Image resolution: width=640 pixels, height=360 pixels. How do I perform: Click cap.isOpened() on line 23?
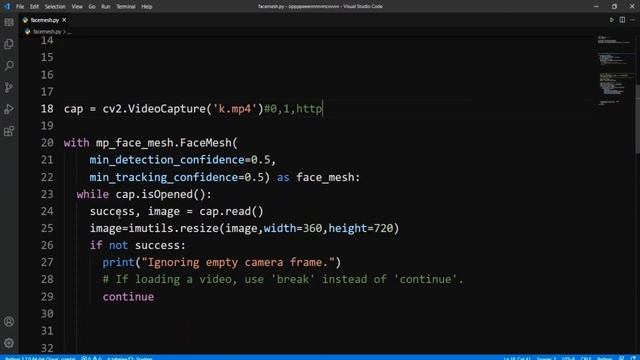[x=160, y=194]
